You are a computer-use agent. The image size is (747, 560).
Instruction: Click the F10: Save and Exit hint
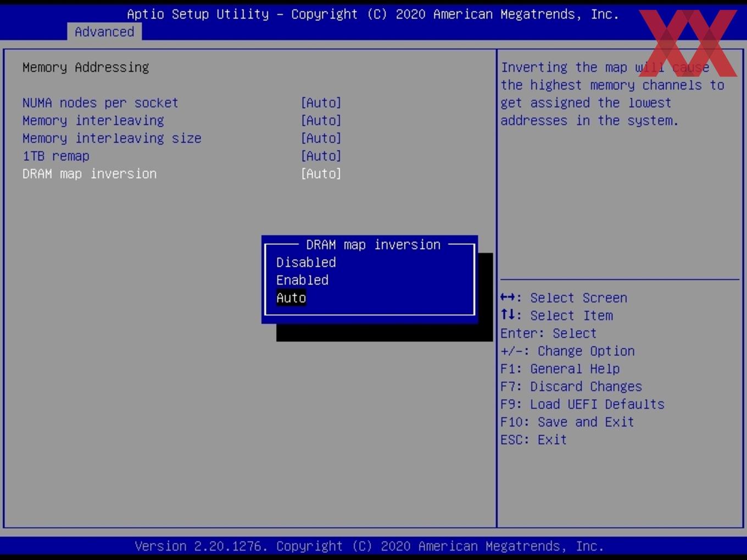click(567, 422)
